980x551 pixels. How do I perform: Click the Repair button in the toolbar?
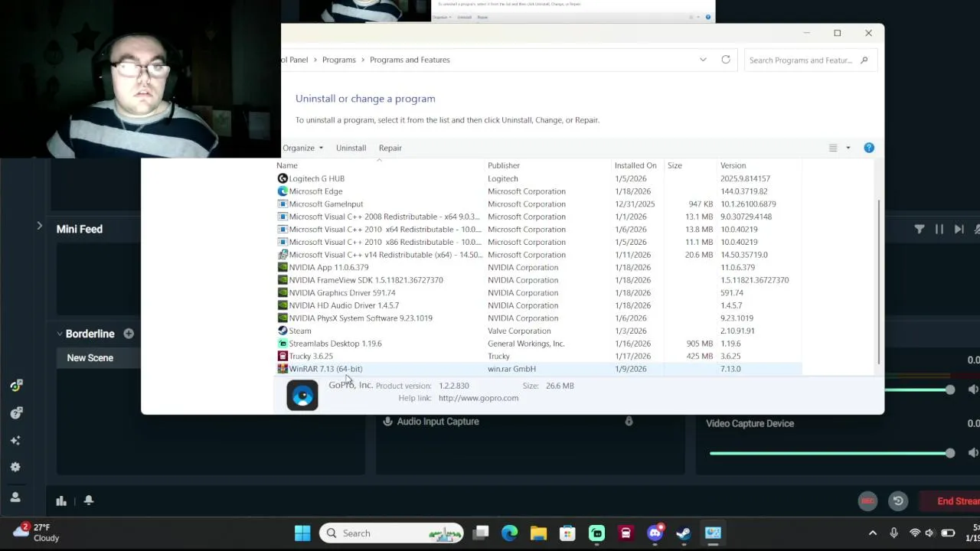click(390, 148)
